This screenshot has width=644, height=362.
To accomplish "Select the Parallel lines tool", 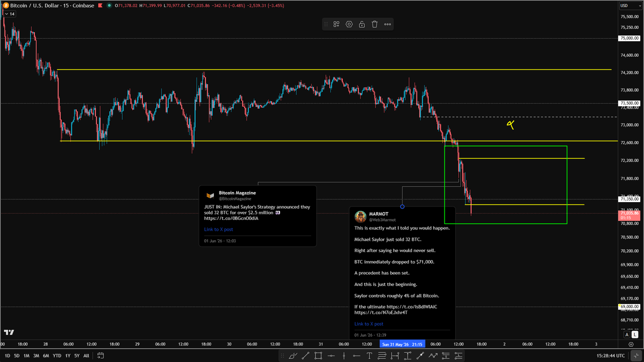I will point(382,356).
